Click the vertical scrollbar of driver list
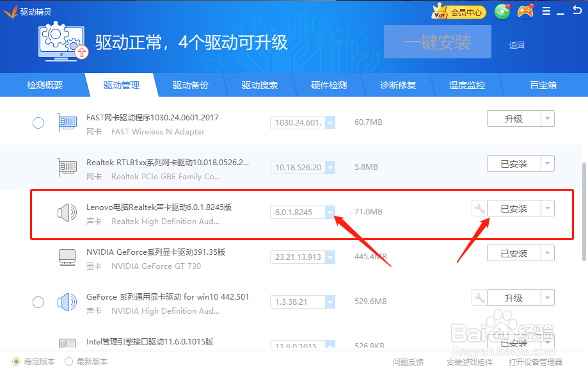The image size is (588, 372). click(x=584, y=212)
